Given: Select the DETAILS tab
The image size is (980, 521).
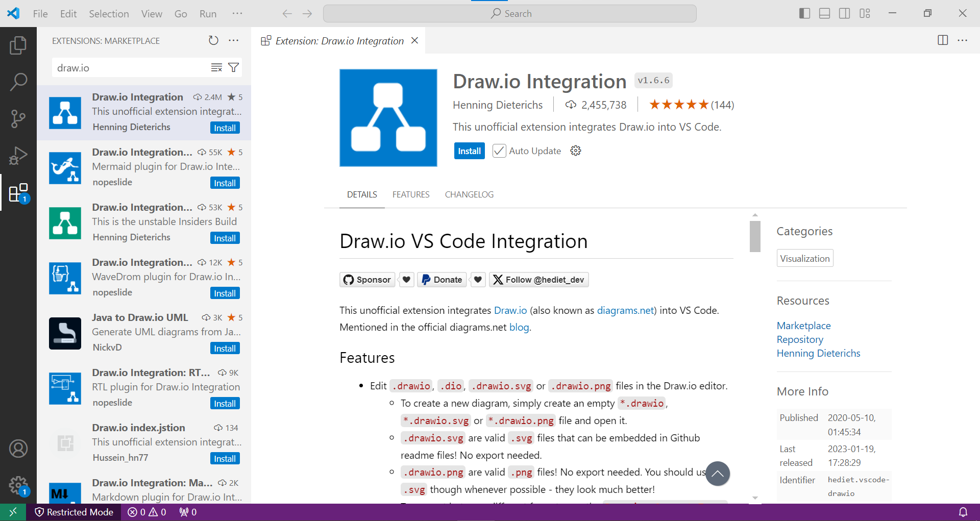Looking at the screenshot, I should [362, 194].
